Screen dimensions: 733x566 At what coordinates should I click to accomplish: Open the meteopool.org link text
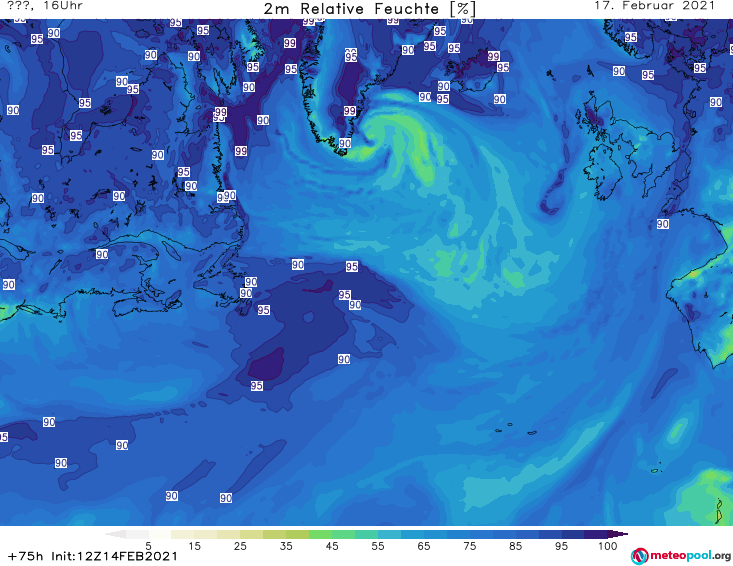[x=690, y=556]
